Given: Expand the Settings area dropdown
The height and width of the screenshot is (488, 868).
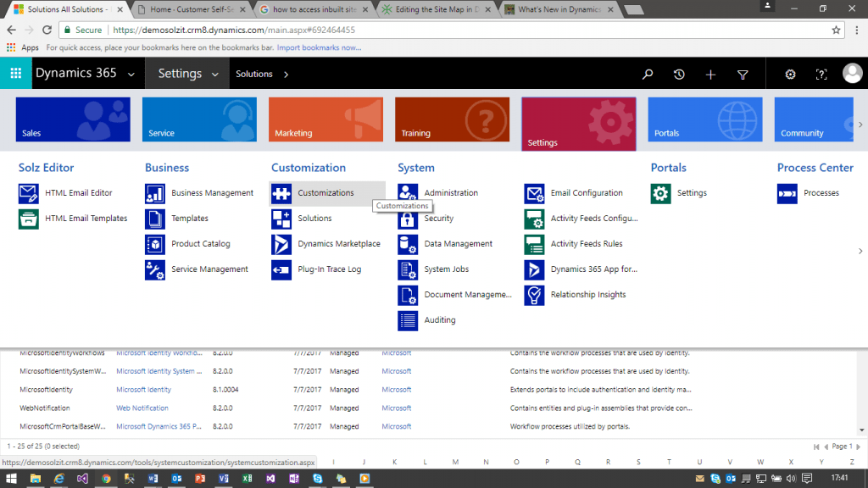Looking at the screenshot, I should (215, 75).
